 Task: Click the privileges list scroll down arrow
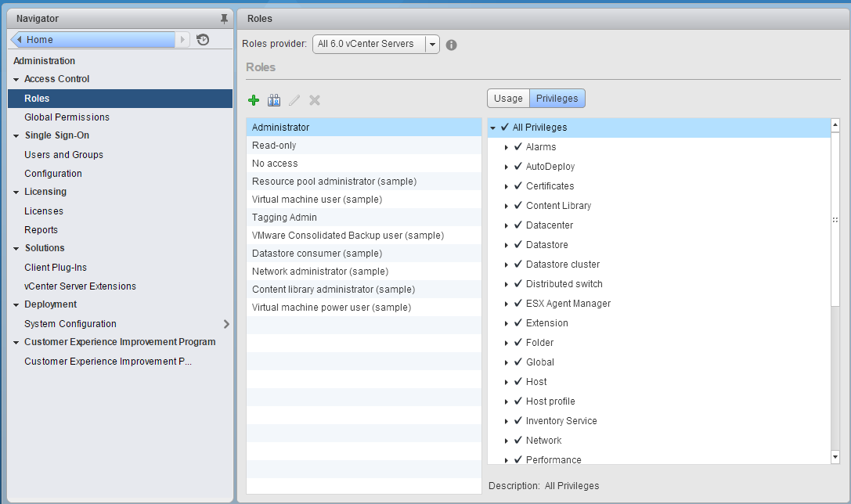pyautogui.click(x=835, y=457)
